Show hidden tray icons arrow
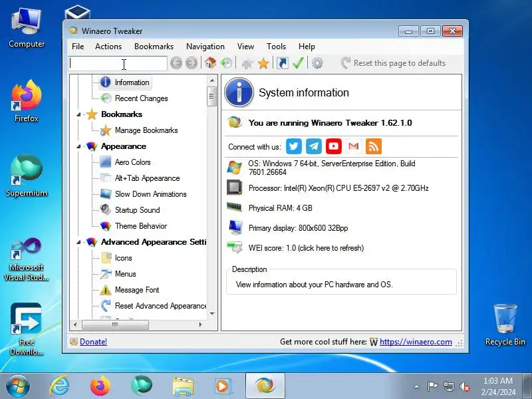 coord(417,386)
